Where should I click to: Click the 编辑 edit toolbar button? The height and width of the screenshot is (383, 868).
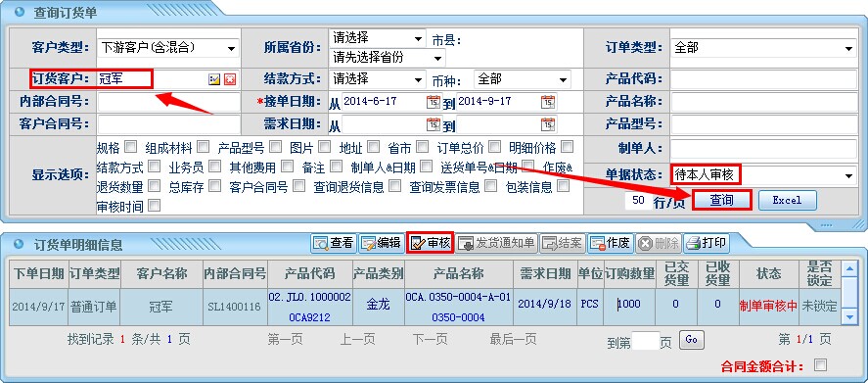(381, 243)
